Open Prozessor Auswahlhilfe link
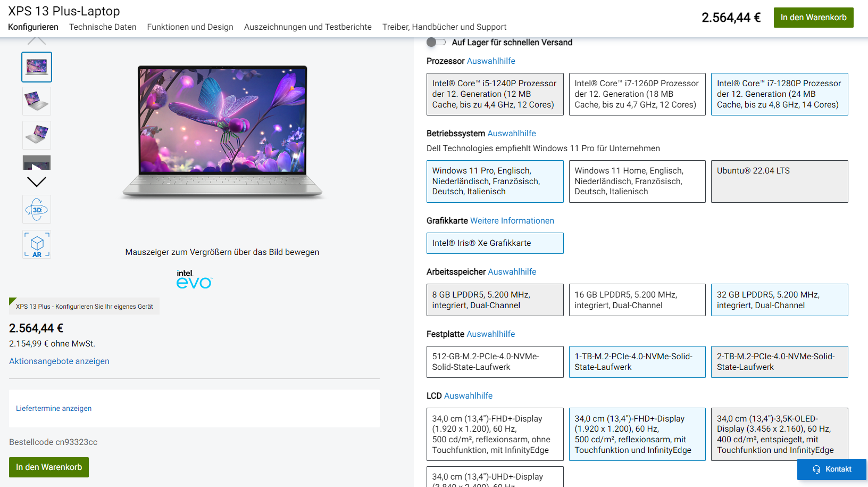Screen dimensions: 868x487 point(491,61)
